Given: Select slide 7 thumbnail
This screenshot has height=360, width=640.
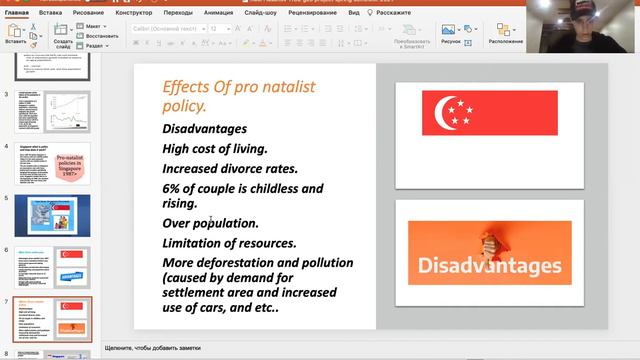Looking at the screenshot, I should tap(52, 319).
